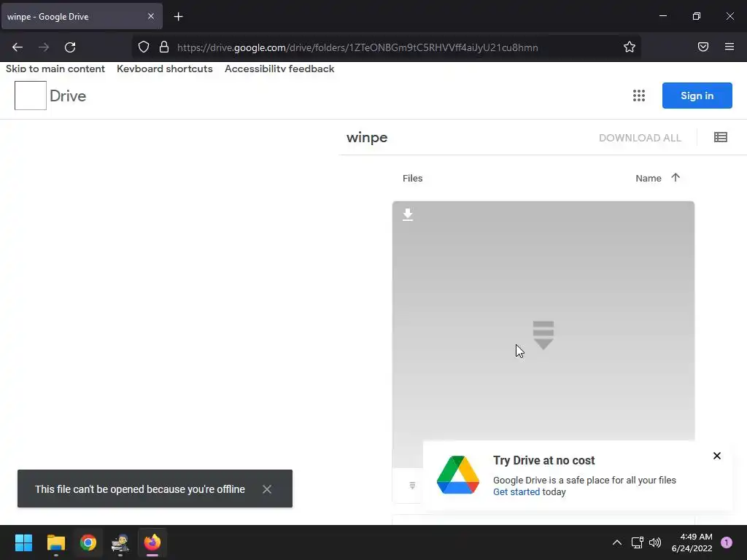Click the winpe folder title

(x=367, y=138)
